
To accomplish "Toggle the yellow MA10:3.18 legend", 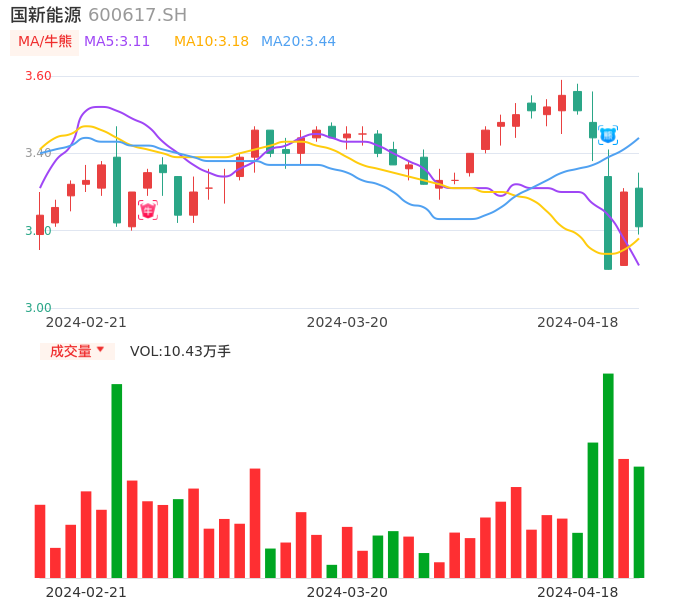I will coord(211,42).
